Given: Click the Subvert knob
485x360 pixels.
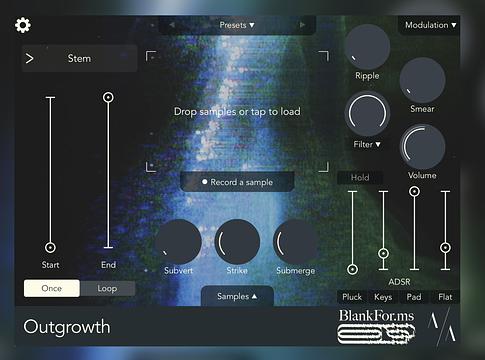Looking at the screenshot, I should click(179, 242).
